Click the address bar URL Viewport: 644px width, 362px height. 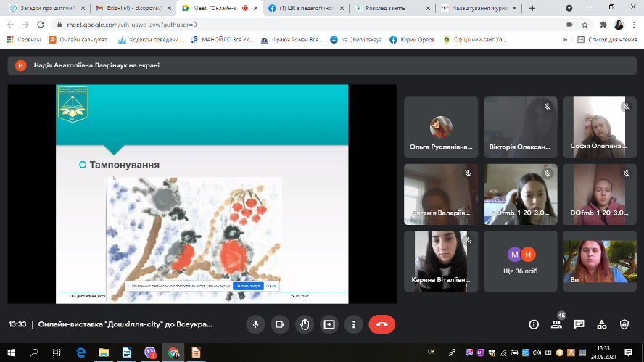[x=132, y=25]
